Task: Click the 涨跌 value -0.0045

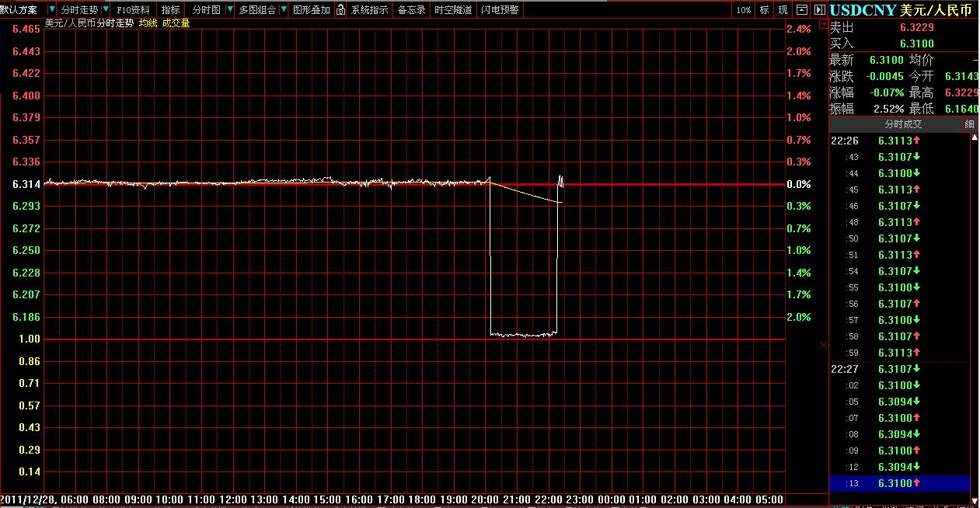Action: click(887, 76)
